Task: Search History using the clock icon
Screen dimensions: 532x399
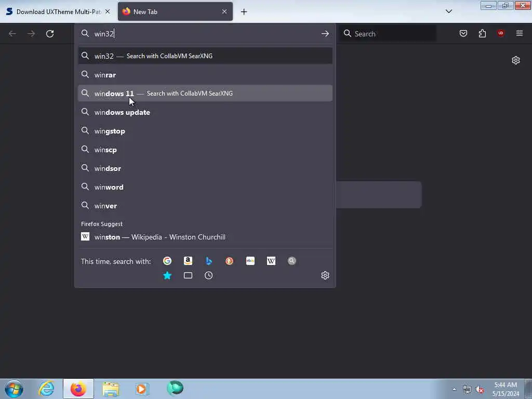Action: (x=209, y=275)
